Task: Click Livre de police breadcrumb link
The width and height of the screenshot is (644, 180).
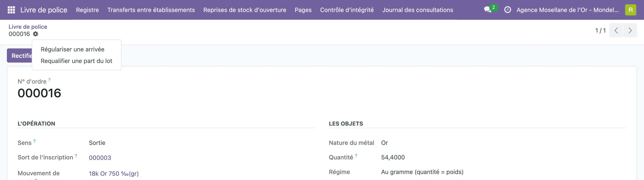Action: coord(28,27)
